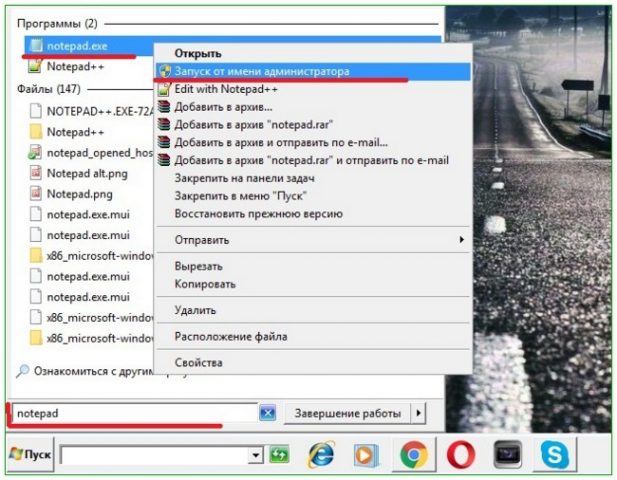Open Internet Explorer from the taskbar

321,455
